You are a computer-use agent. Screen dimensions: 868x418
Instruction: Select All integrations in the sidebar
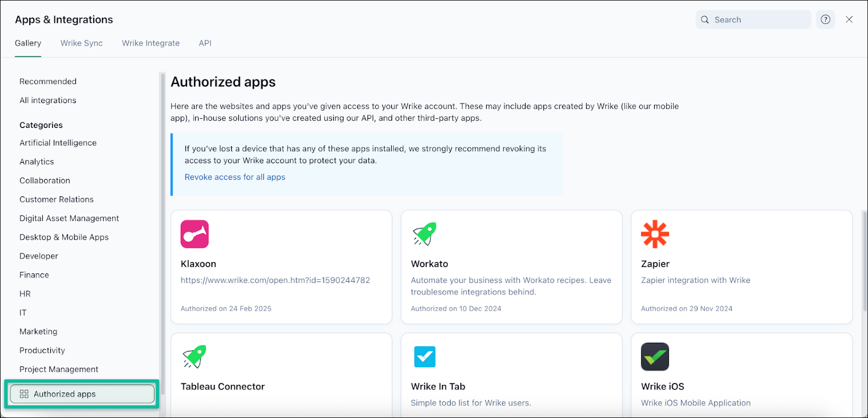pos(48,100)
